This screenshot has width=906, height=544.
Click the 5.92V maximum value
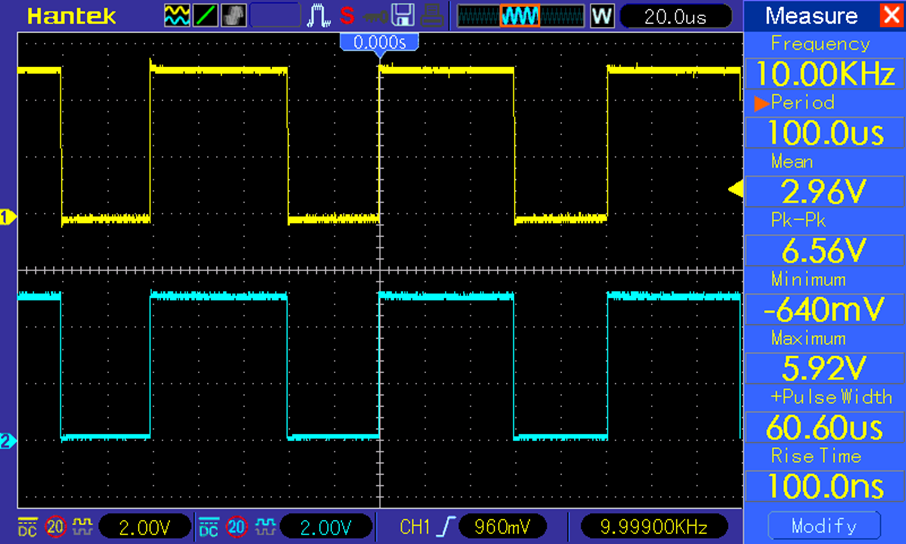click(825, 368)
